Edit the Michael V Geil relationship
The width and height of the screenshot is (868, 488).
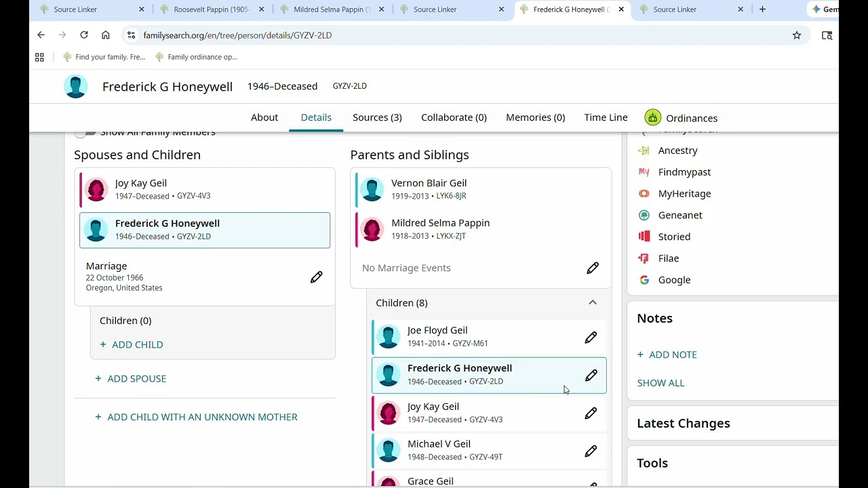[591, 451]
